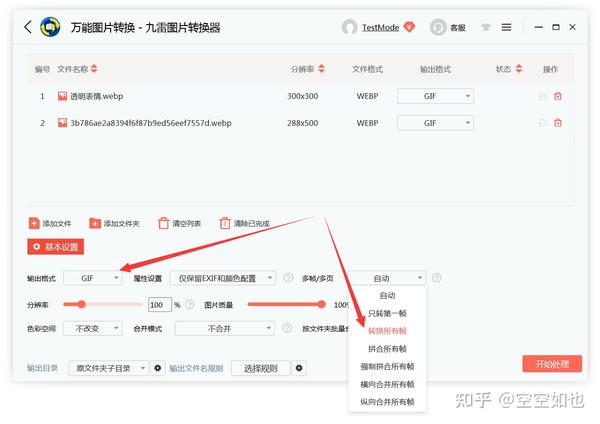Open output folder for the 288x500 row
The height and width of the screenshot is (424, 600).
543,123
